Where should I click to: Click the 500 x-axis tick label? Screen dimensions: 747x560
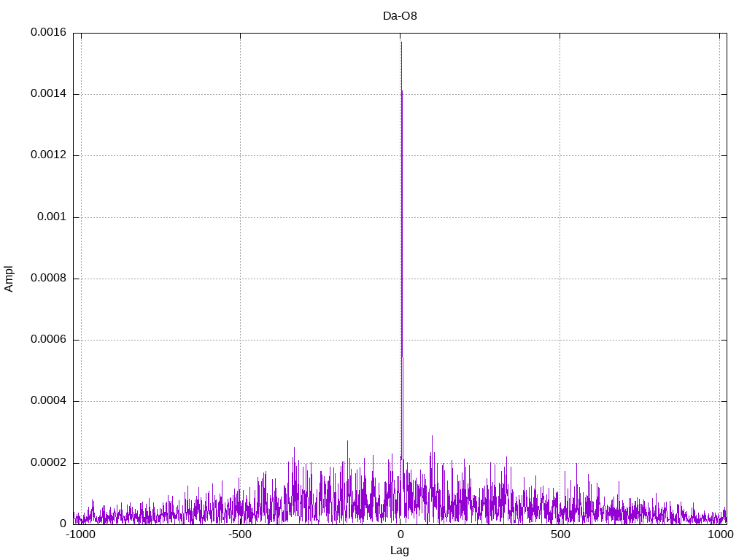point(560,535)
